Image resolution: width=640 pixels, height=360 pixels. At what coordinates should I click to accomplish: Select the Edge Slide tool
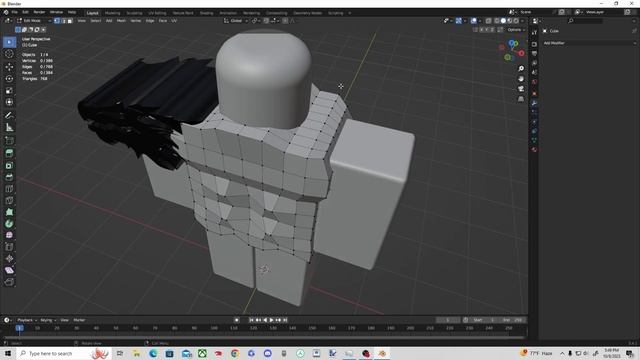pyautogui.click(x=9, y=247)
